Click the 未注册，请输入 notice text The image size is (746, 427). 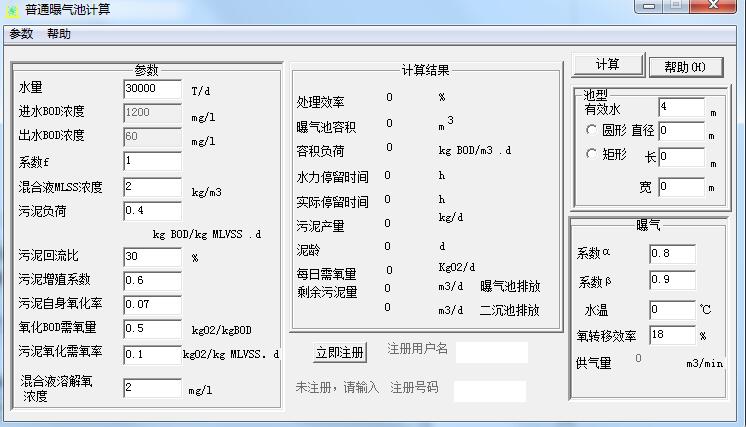337,388
